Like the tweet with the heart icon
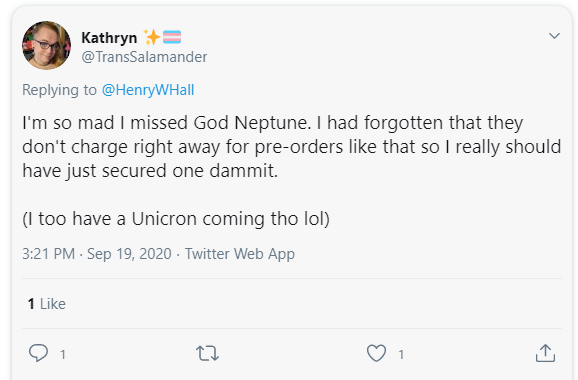The height and width of the screenshot is (380, 578). tap(376, 353)
